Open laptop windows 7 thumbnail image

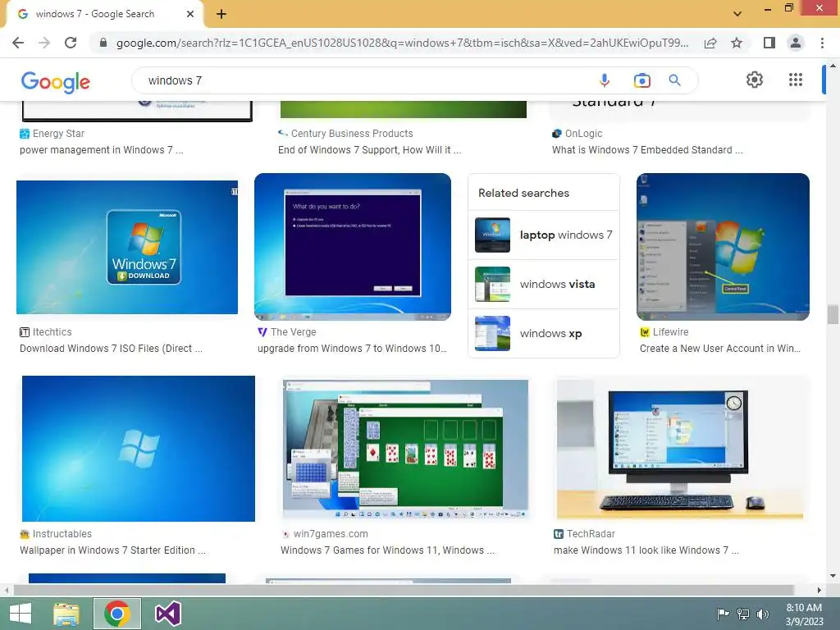pos(492,235)
